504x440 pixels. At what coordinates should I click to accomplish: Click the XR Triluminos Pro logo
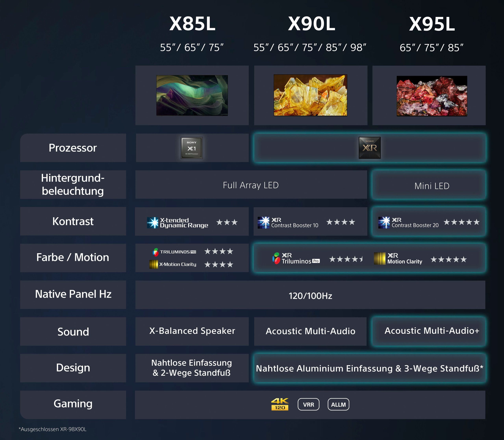click(296, 258)
